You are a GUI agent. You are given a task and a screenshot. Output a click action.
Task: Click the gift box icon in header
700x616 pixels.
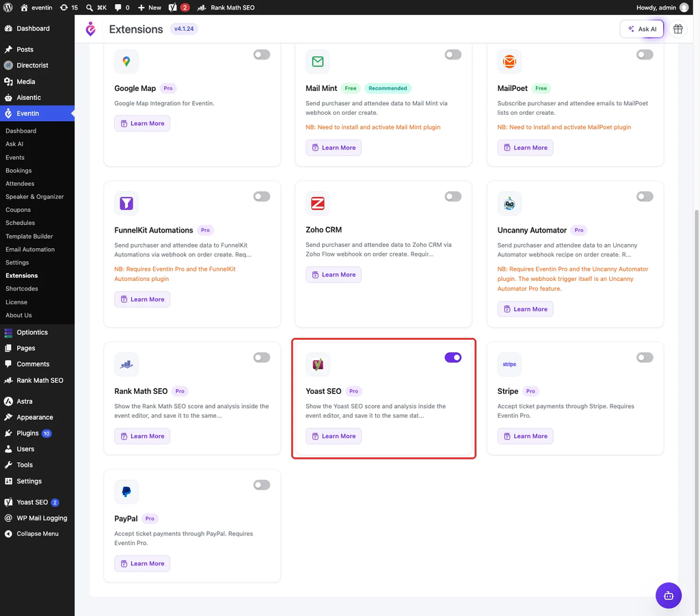(677, 29)
